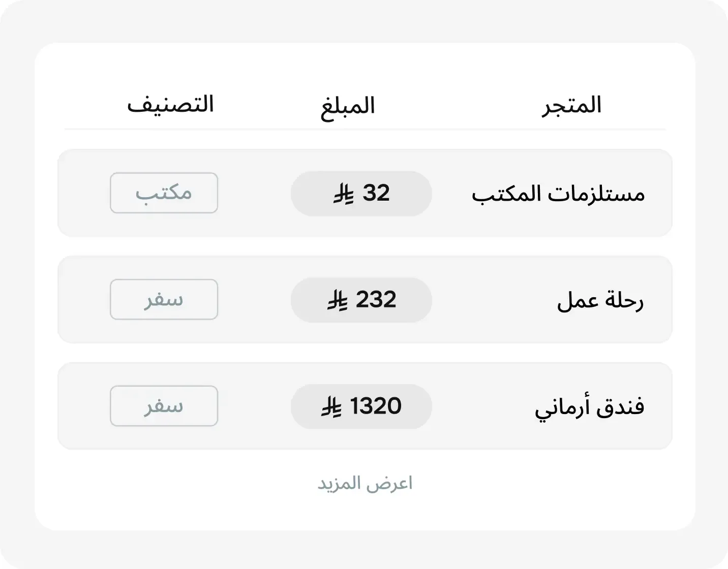Toggle the 'مكتب' tag for مستلزمات المكتب
The width and height of the screenshot is (728, 569).
click(164, 193)
